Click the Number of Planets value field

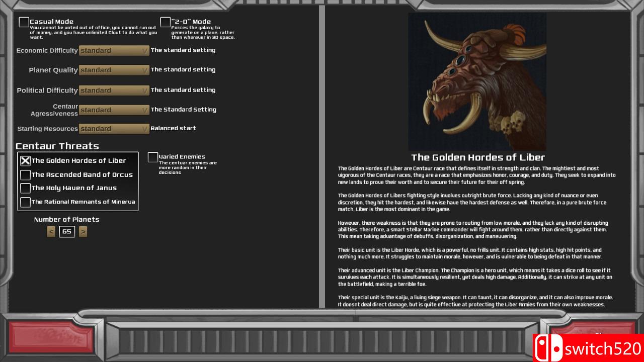67,232
